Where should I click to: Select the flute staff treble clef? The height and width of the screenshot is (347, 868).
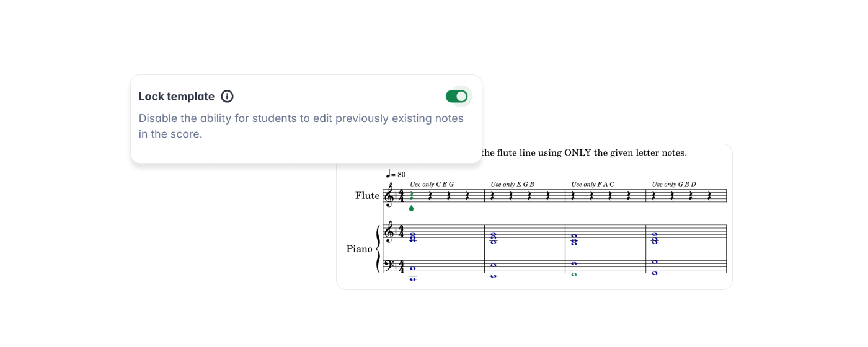tap(389, 196)
